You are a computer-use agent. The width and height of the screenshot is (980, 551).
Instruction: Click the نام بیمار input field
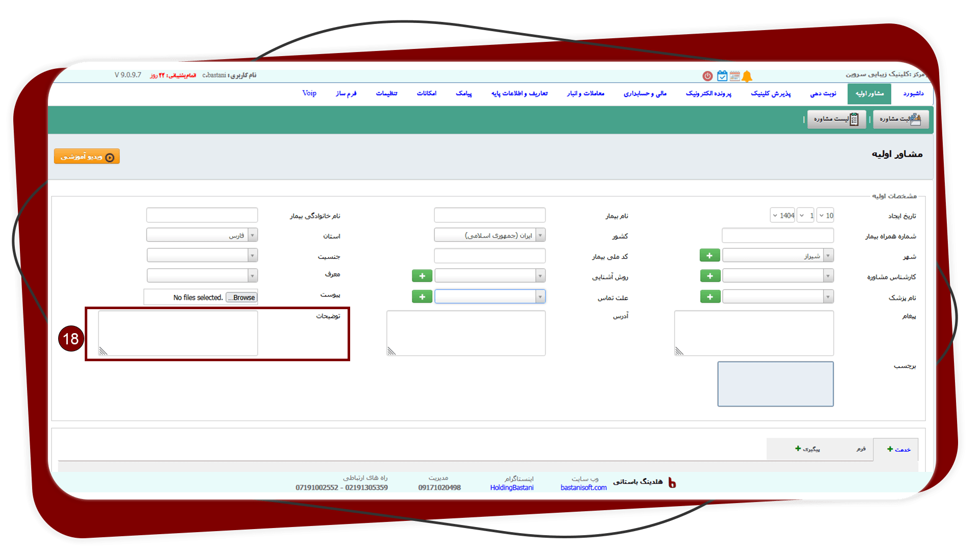489,215
